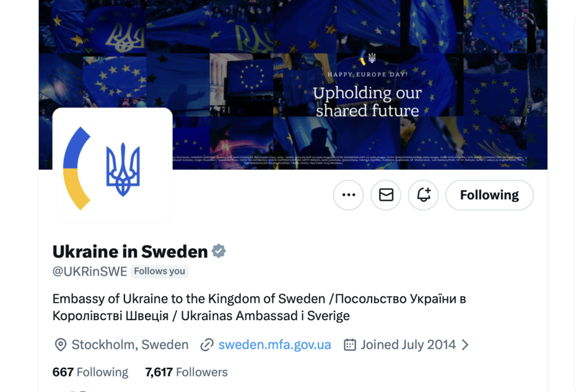Expand the chevron after Joined July 2014
Image resolution: width=576 pixels, height=392 pixels.
click(465, 345)
